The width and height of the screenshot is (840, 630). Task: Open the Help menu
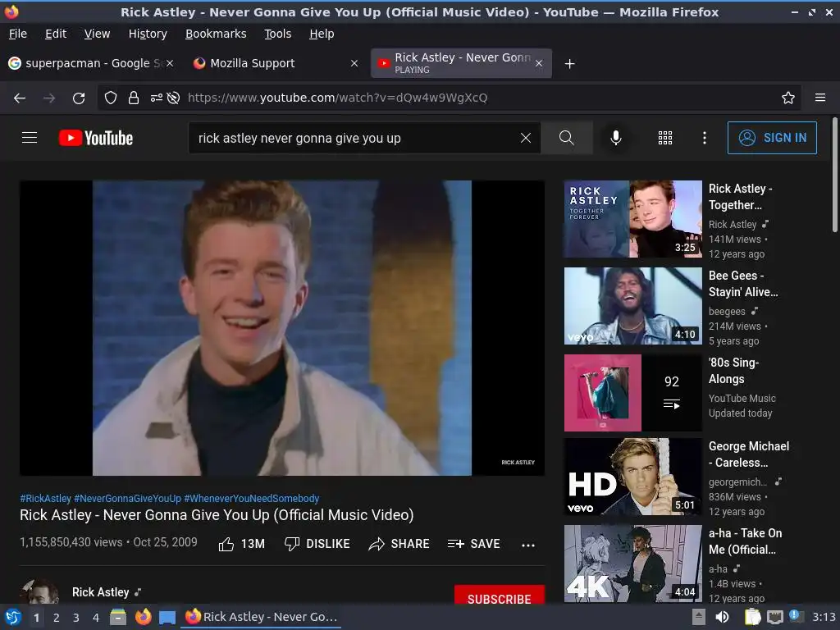322,34
